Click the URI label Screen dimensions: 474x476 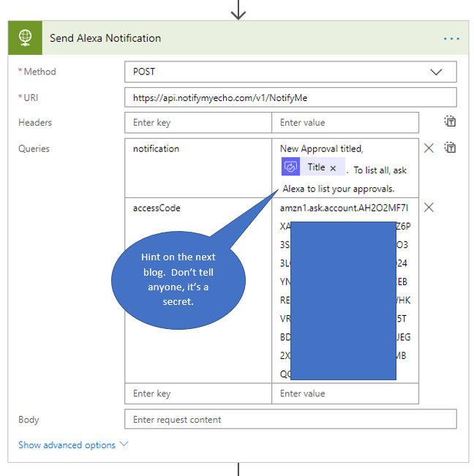(x=31, y=98)
